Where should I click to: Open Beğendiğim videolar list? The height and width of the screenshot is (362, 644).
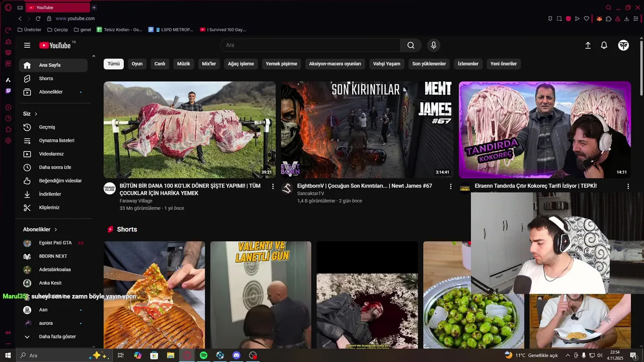coord(53,181)
